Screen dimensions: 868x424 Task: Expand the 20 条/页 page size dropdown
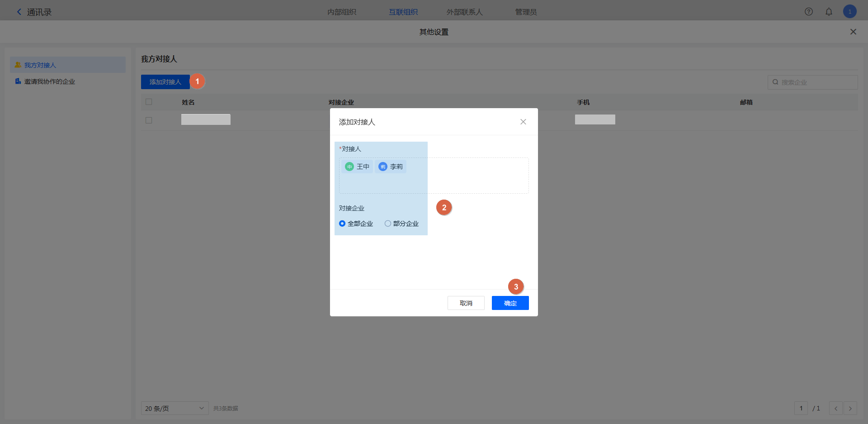point(175,408)
